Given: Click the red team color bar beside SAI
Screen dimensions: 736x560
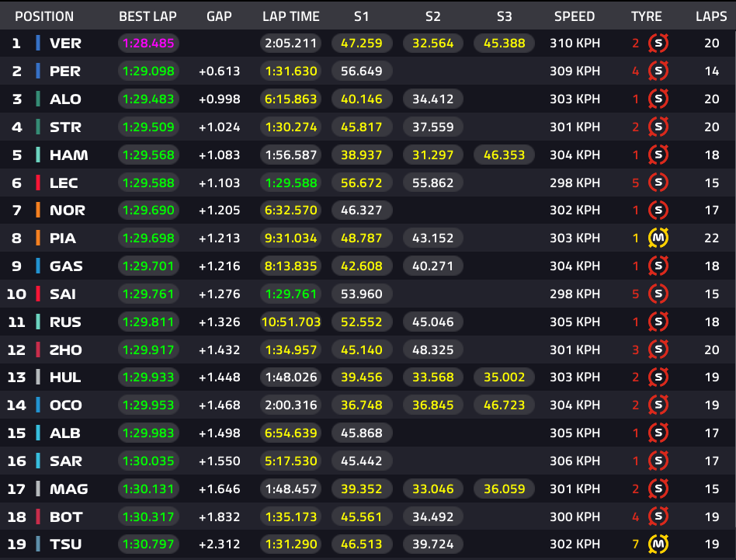Looking at the screenshot, I should (38, 294).
